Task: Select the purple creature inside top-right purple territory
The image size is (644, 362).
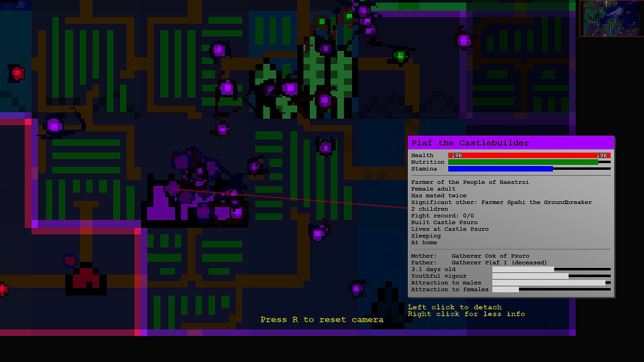Action: click(464, 41)
